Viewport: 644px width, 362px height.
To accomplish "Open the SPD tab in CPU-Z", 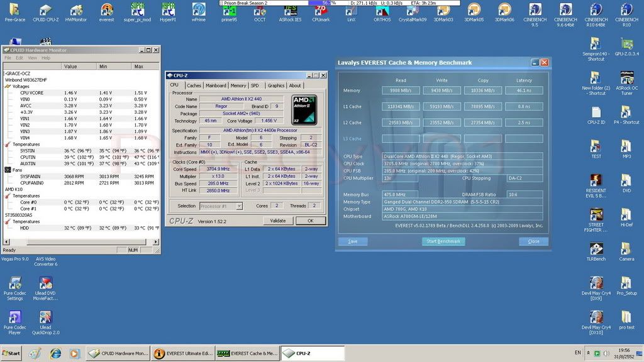I will click(x=255, y=85).
